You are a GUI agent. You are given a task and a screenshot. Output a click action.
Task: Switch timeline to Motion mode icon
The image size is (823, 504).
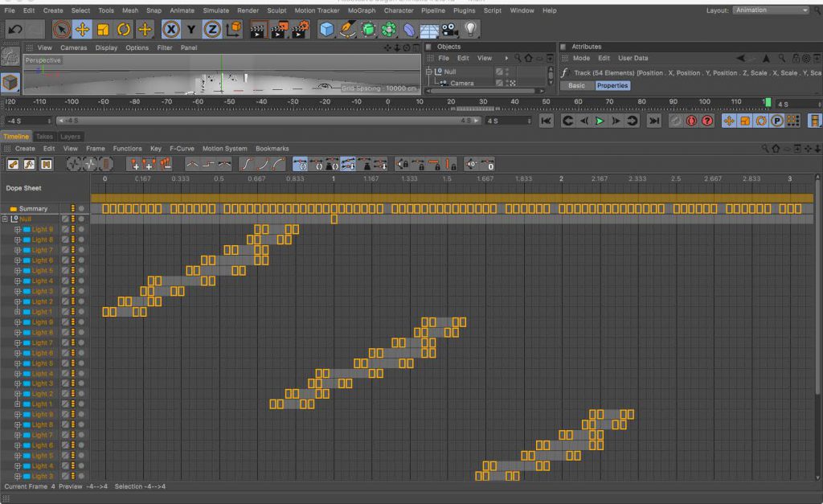click(46, 164)
